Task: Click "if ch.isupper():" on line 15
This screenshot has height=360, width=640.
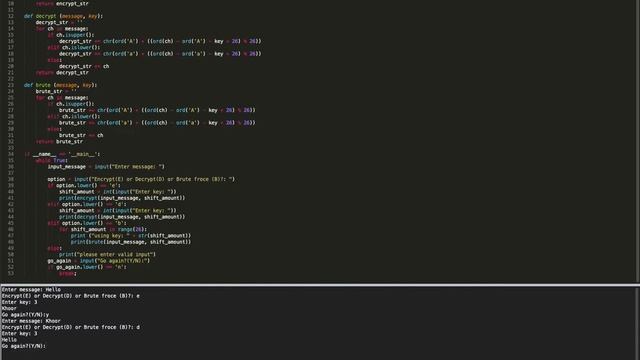Action: tap(71, 35)
